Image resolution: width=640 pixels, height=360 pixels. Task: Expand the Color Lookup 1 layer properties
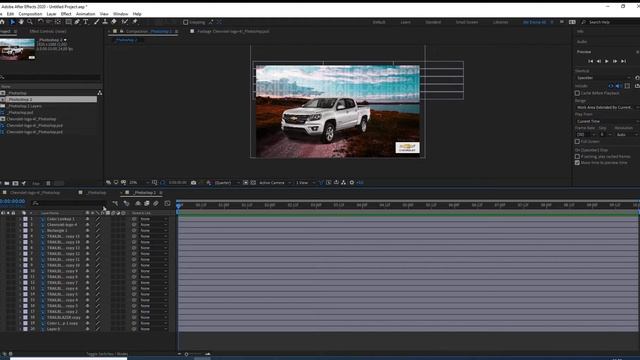[x=20, y=219]
